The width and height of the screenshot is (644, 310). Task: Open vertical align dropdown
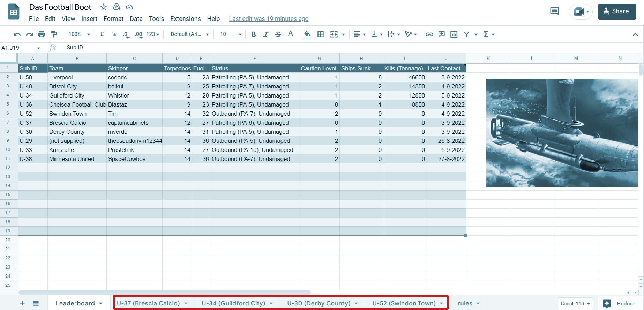tap(377, 34)
